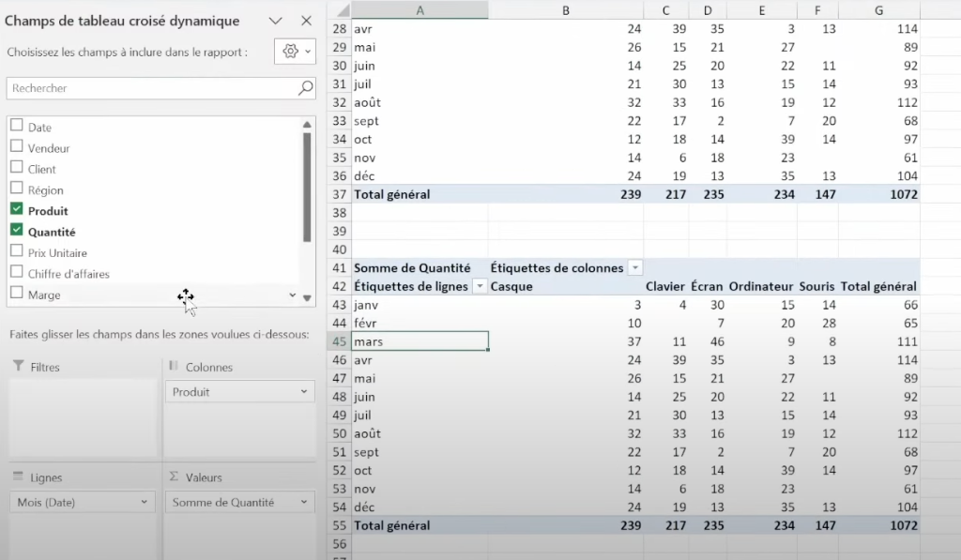Image resolution: width=961 pixels, height=560 pixels.
Task: Open Étiquettes de colonnes filter arrow
Action: pos(635,267)
